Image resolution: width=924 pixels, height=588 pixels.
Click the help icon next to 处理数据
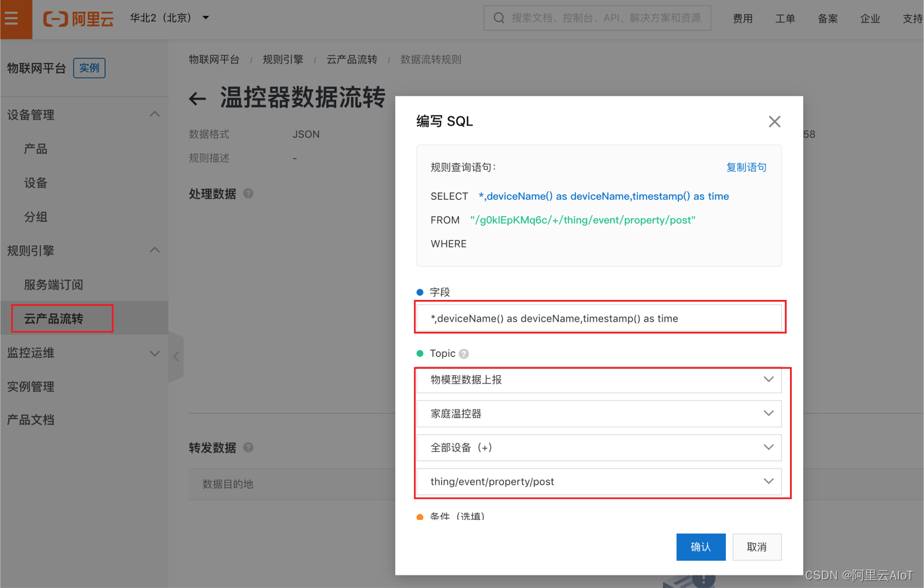point(248,194)
